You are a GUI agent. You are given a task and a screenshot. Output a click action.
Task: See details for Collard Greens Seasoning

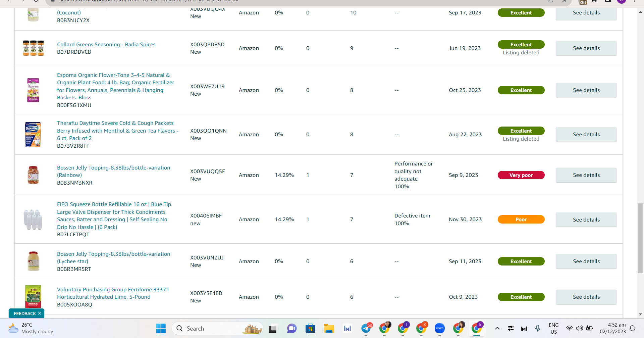586,48
